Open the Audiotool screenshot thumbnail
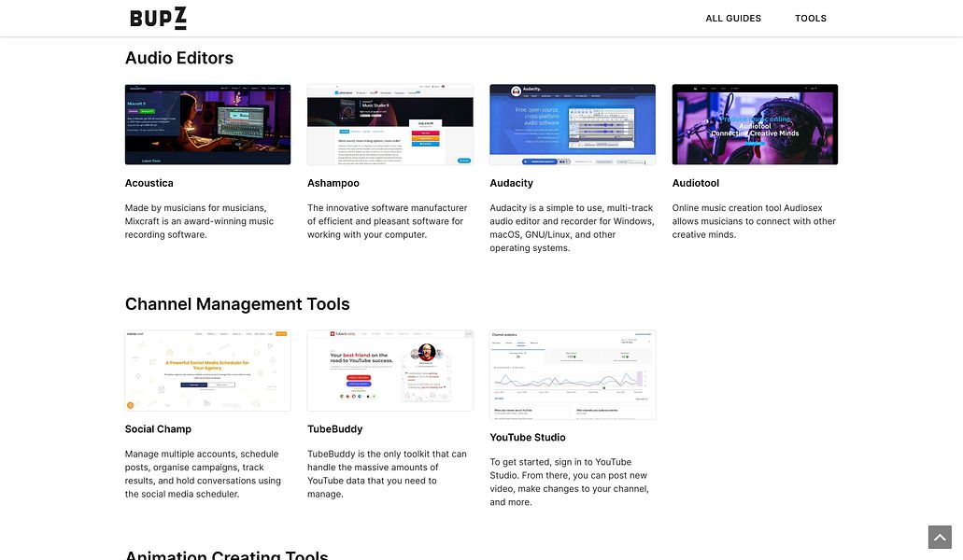Screen dimensions: 963x560 coord(755,124)
